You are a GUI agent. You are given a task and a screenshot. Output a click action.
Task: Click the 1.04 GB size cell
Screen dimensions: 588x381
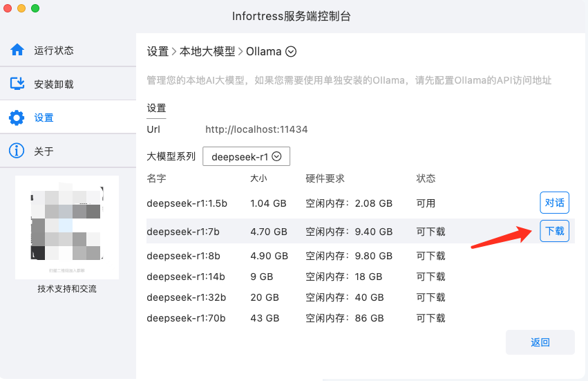(269, 203)
